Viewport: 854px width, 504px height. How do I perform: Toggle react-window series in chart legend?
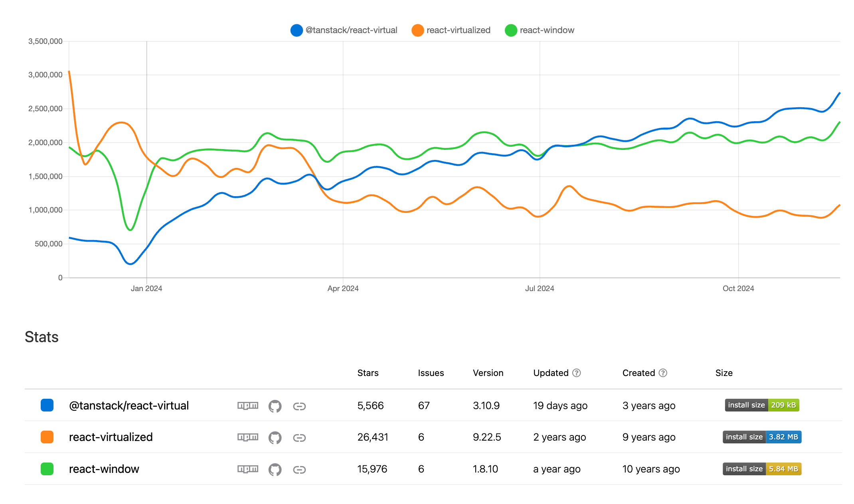click(540, 30)
